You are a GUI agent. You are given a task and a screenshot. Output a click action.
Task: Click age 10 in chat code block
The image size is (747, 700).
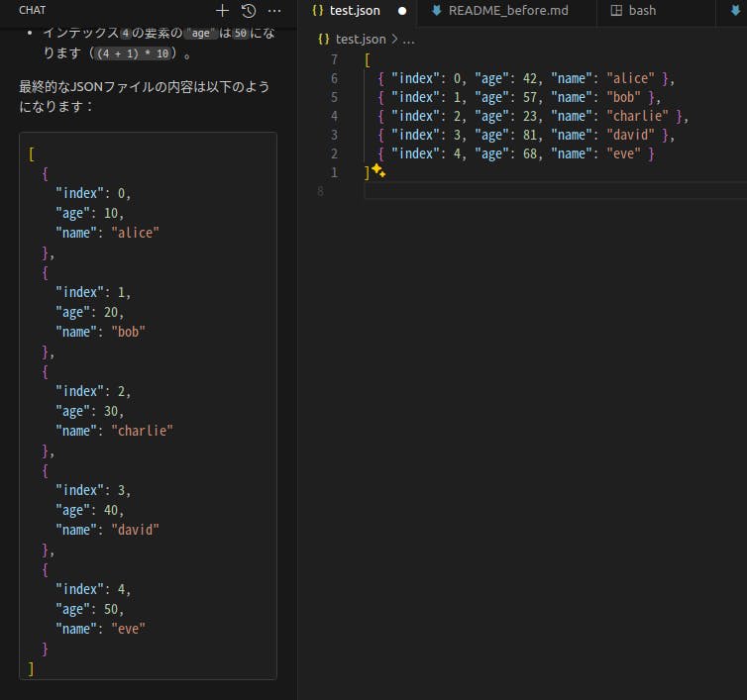(111, 213)
